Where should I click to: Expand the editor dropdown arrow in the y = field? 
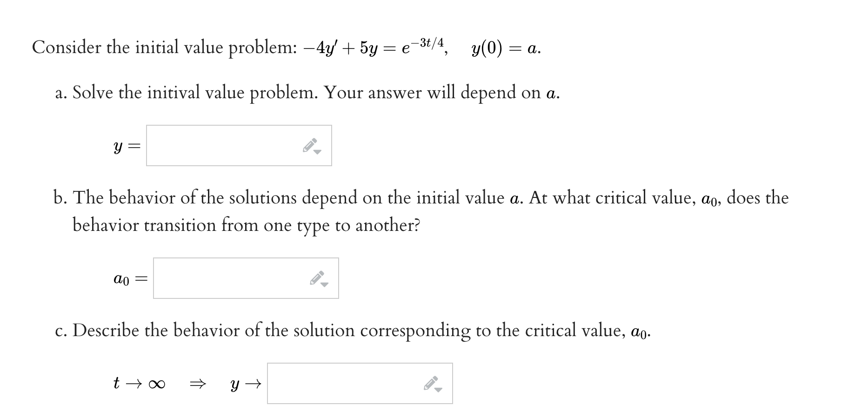(318, 152)
